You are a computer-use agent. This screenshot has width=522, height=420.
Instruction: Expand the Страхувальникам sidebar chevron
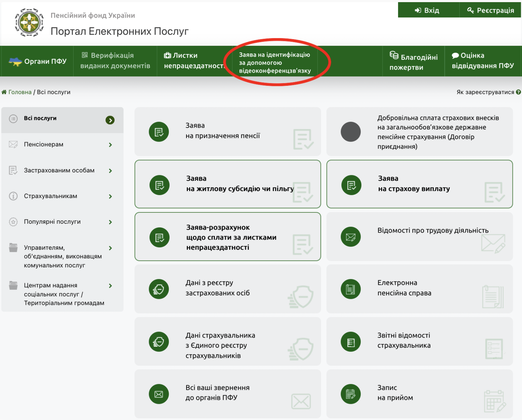point(110,196)
